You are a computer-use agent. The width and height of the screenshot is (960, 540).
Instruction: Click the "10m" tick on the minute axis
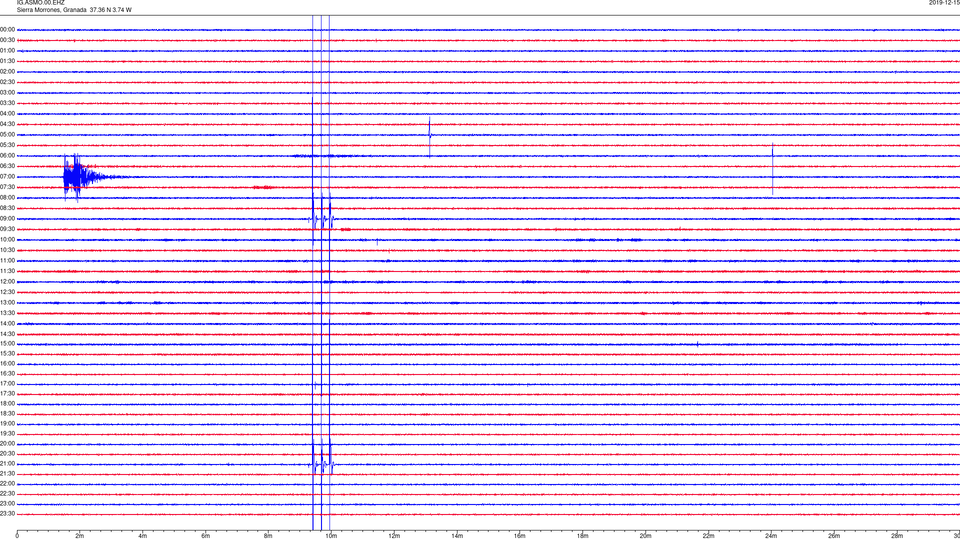(x=331, y=536)
